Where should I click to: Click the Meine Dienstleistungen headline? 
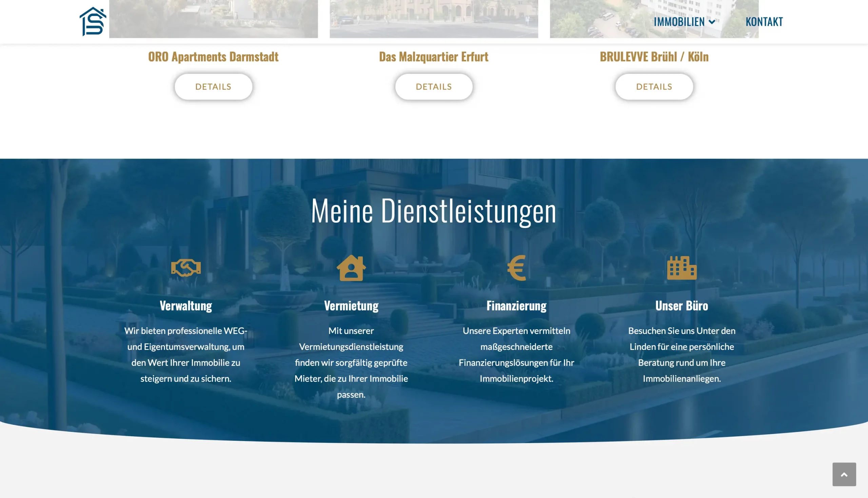pyautogui.click(x=434, y=211)
